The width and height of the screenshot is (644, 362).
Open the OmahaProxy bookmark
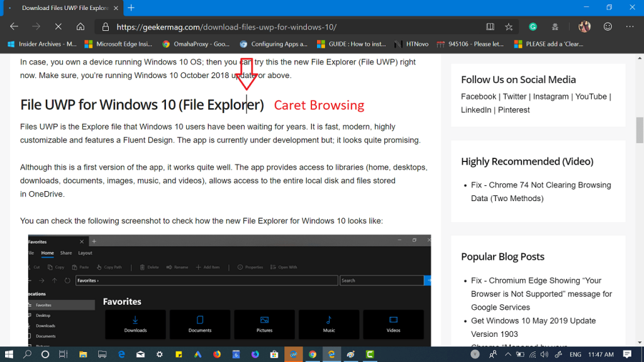[196, 44]
